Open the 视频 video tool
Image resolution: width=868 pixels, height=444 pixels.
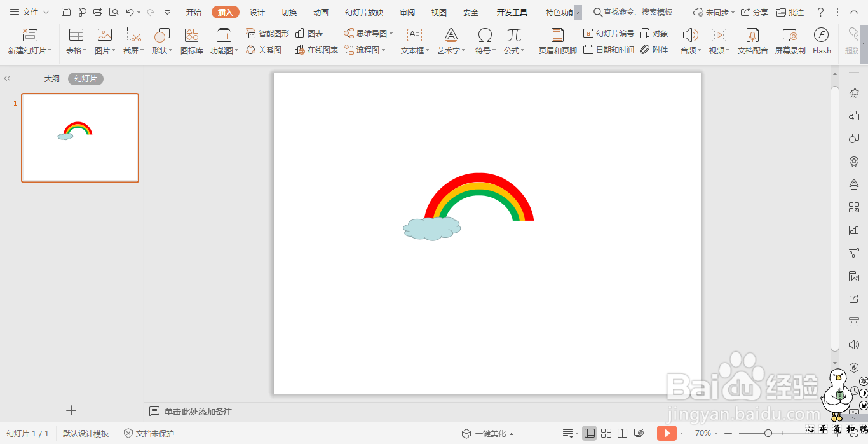719,41
